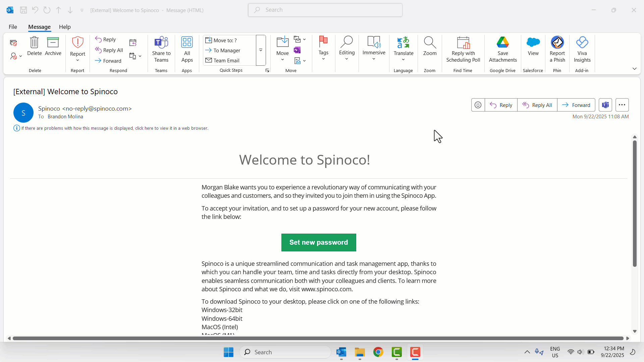
Task: Click the Outlook search box
Action: click(325, 10)
